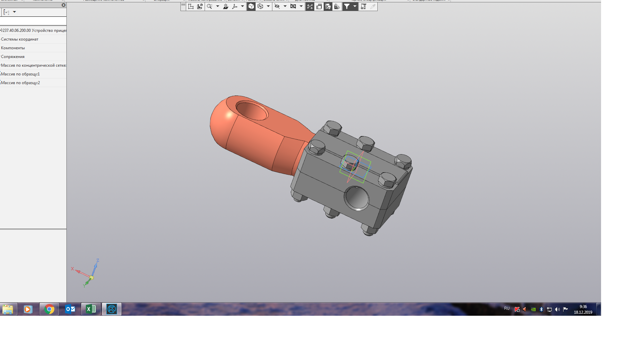This screenshot has height=362, width=644.
Task: Toggle the hide objects crossed-eye icon
Action: click(277, 6)
